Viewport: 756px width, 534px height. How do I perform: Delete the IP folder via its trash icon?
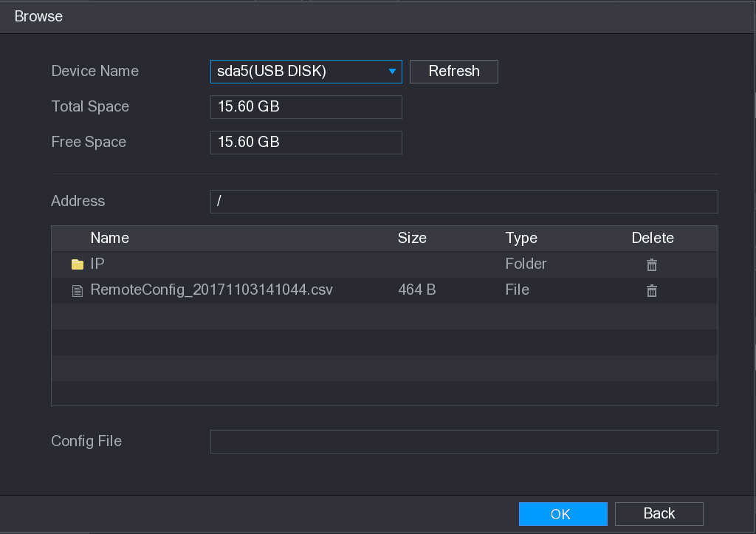(651, 264)
